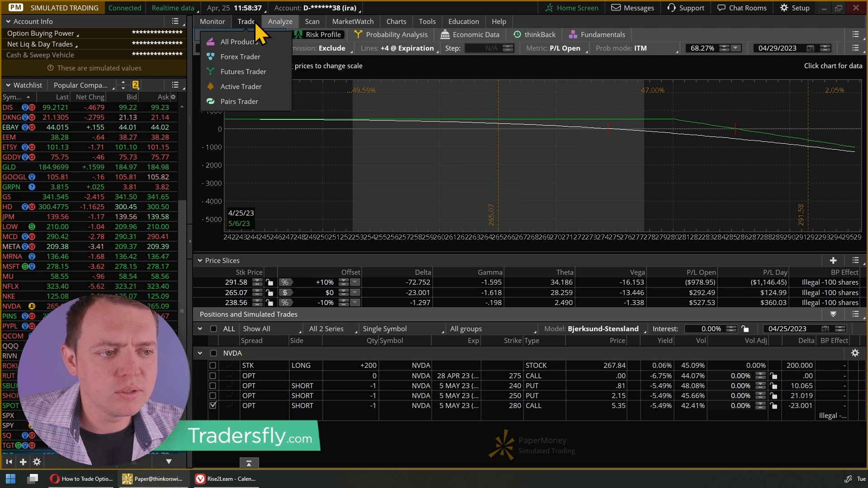
Task: Open Watchlist list-options menu icon
Action: [175, 85]
